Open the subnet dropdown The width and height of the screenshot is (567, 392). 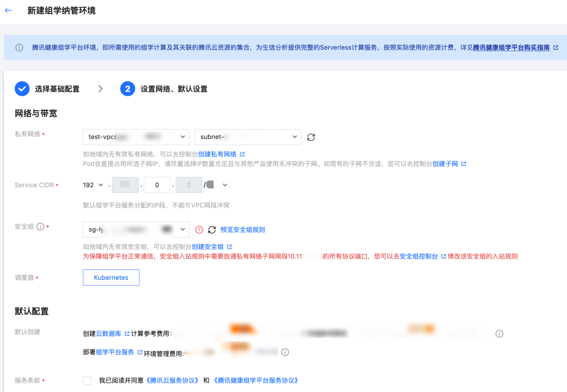(x=248, y=137)
